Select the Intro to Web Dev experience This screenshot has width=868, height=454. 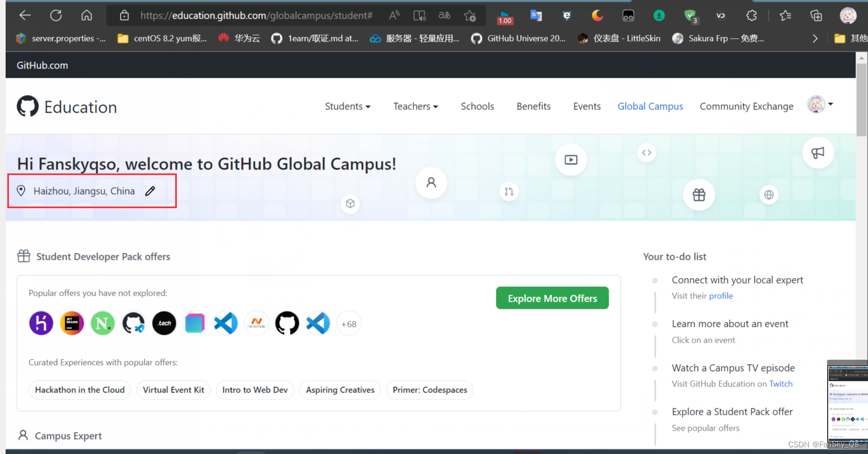pos(255,390)
